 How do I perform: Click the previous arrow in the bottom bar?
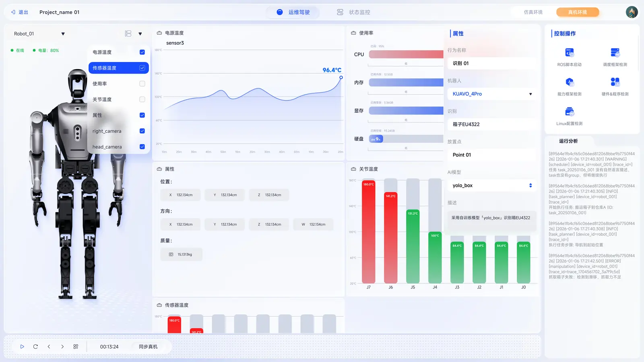(x=49, y=347)
